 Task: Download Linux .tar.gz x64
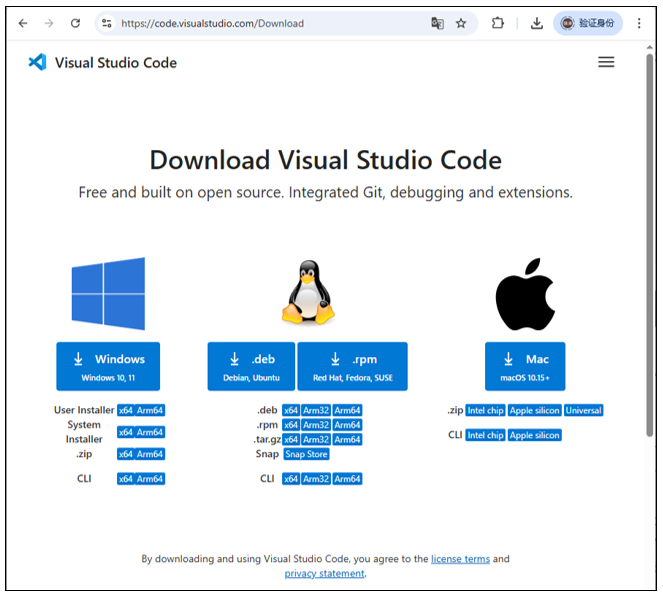(x=291, y=440)
